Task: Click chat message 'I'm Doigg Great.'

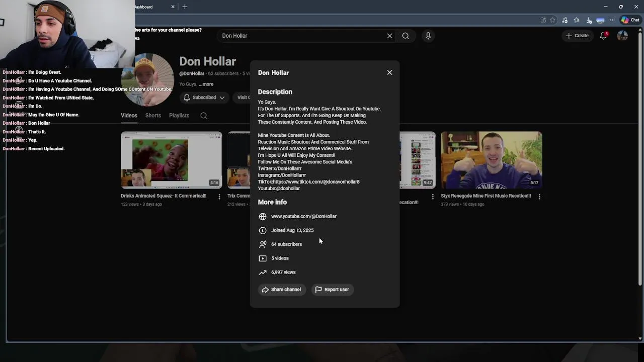Action: click(45, 72)
